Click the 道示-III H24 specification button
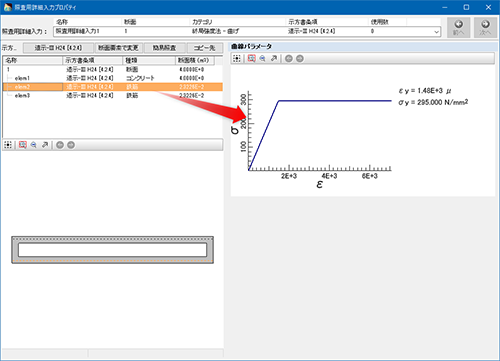Viewport: 500px width, 361px height. pyautogui.click(x=58, y=48)
